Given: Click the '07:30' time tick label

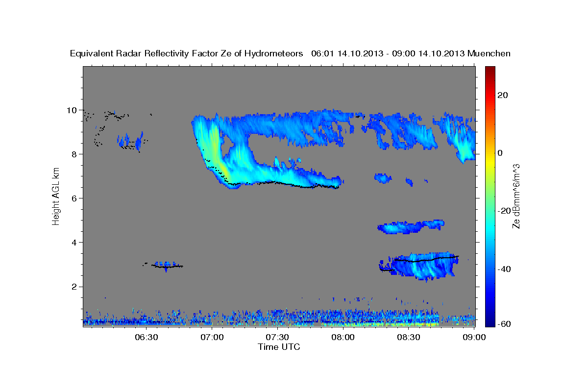Looking at the screenshot, I should pos(277,337).
